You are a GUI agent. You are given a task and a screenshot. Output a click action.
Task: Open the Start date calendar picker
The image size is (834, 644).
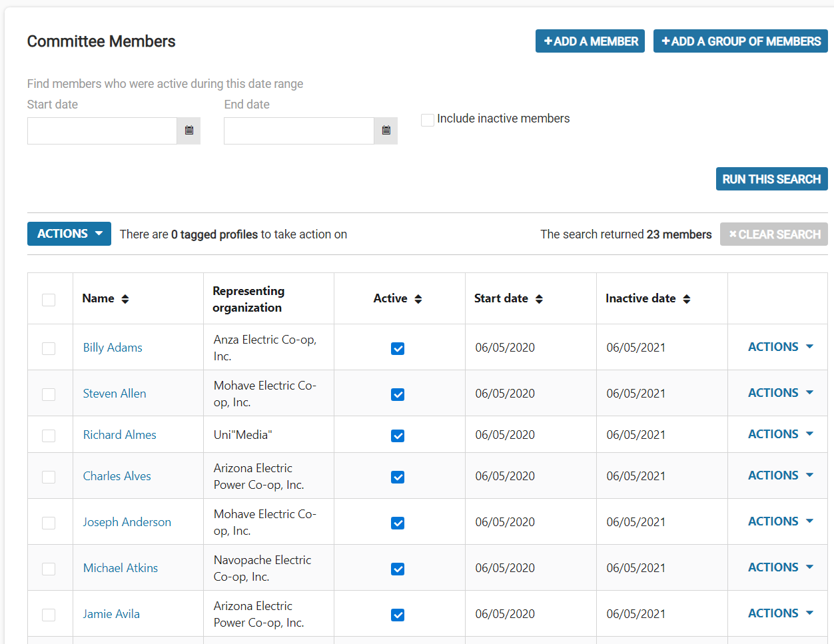pyautogui.click(x=189, y=131)
